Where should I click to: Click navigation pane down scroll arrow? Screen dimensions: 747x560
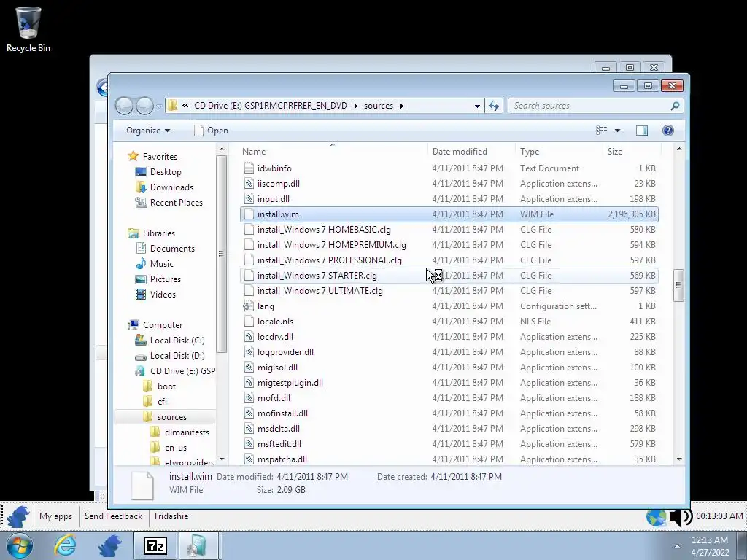click(222, 459)
